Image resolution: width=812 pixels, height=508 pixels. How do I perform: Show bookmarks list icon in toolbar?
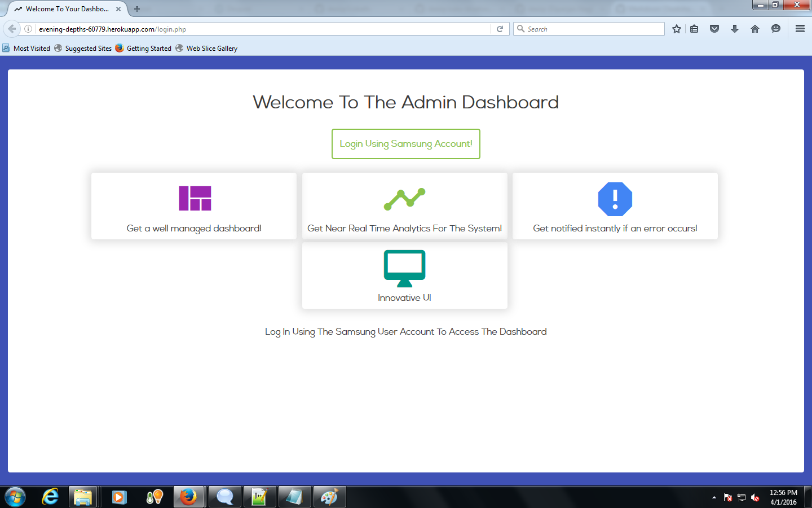694,29
